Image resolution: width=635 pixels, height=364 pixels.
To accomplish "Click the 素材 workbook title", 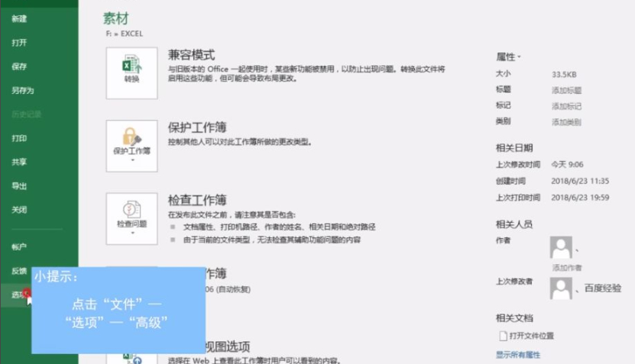I will coord(116,18).
